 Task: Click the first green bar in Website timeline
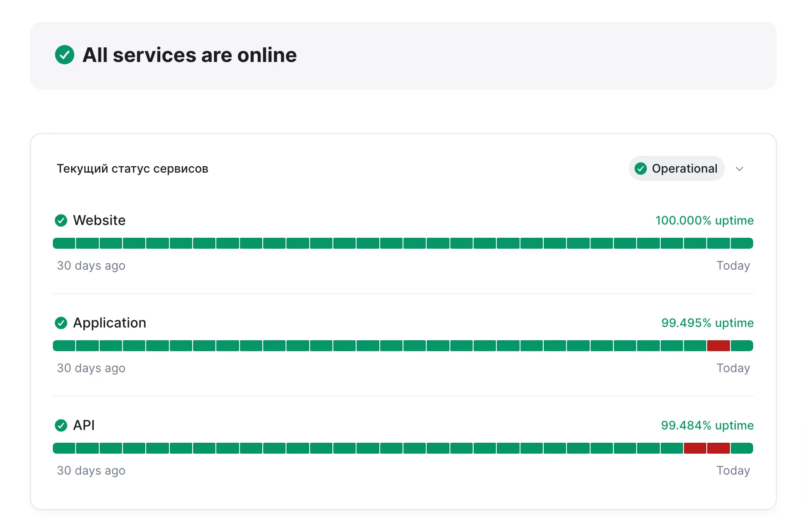tap(64, 243)
